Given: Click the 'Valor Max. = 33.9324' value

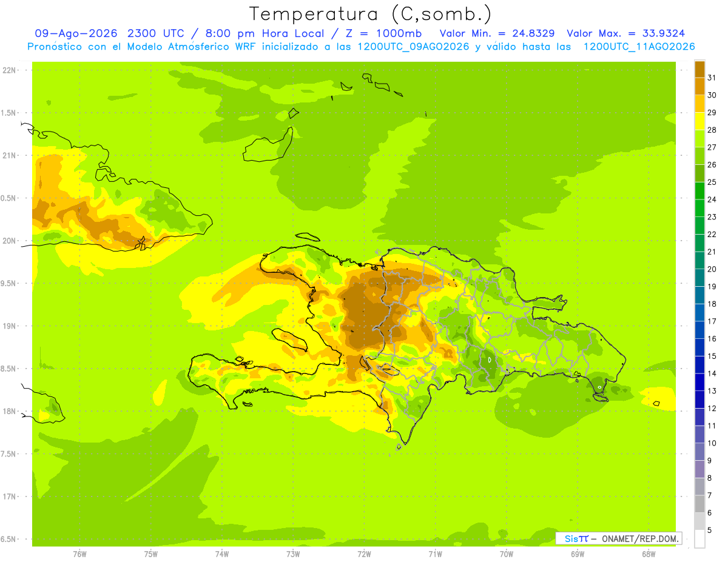Looking at the screenshot, I should (x=625, y=33).
